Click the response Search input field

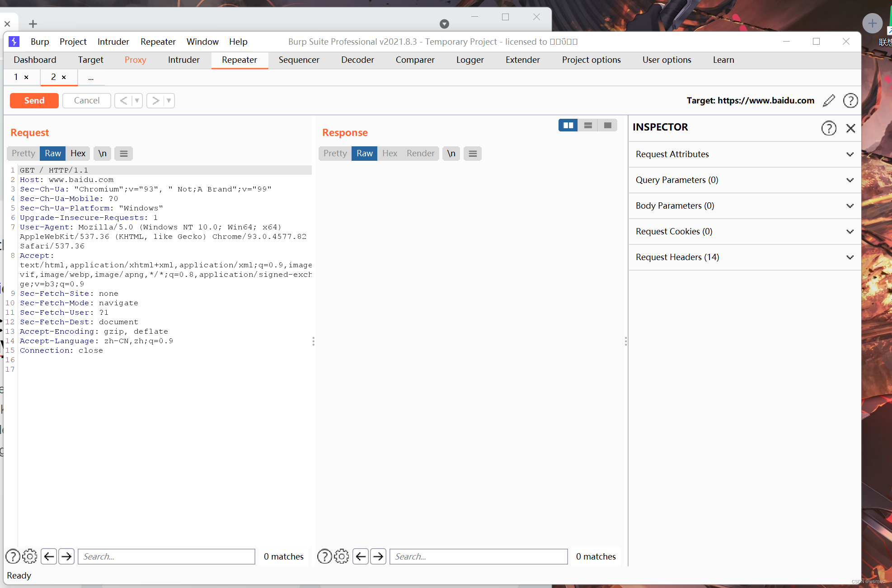click(x=478, y=556)
